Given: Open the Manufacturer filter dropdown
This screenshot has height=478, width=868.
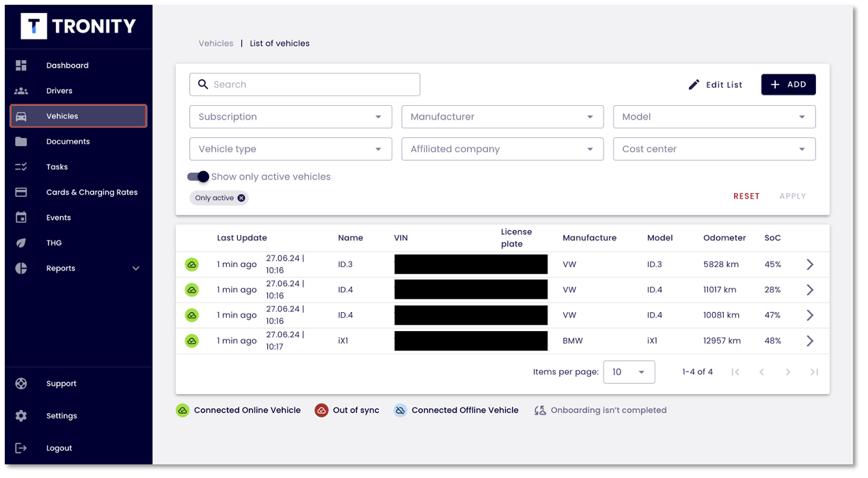Looking at the screenshot, I should click(502, 117).
